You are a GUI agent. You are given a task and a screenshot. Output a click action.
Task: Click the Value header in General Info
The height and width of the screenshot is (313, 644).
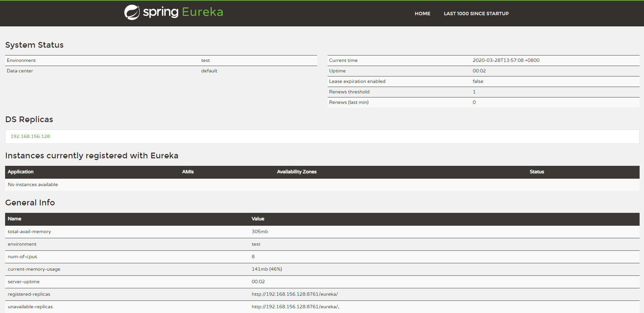(257, 219)
